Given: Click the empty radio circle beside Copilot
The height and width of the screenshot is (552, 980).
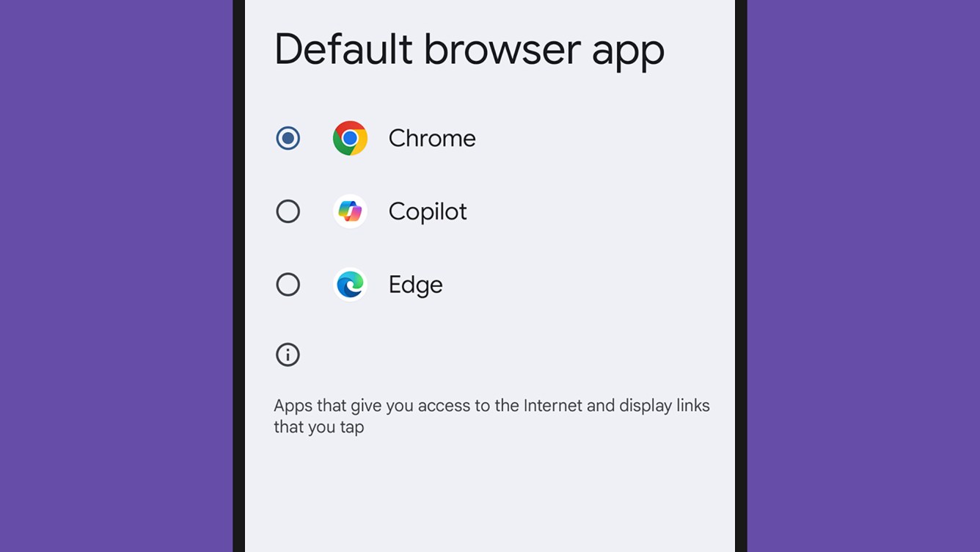Looking at the screenshot, I should point(288,211).
